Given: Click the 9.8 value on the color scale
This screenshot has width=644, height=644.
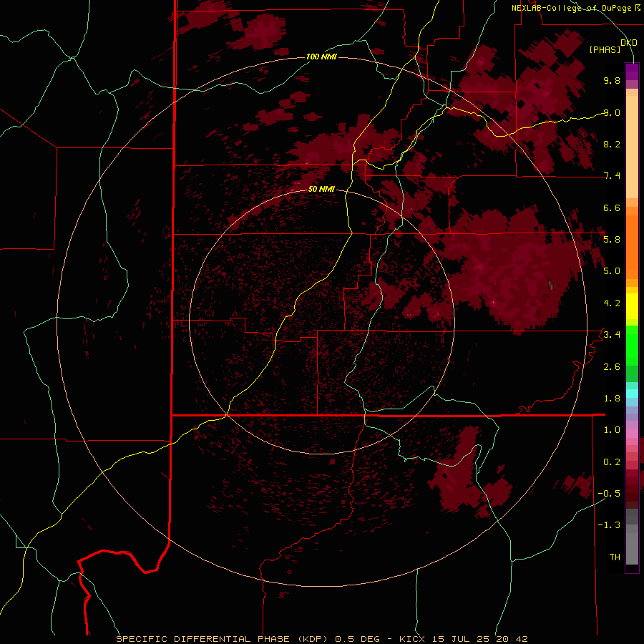Looking at the screenshot, I should (x=612, y=80).
